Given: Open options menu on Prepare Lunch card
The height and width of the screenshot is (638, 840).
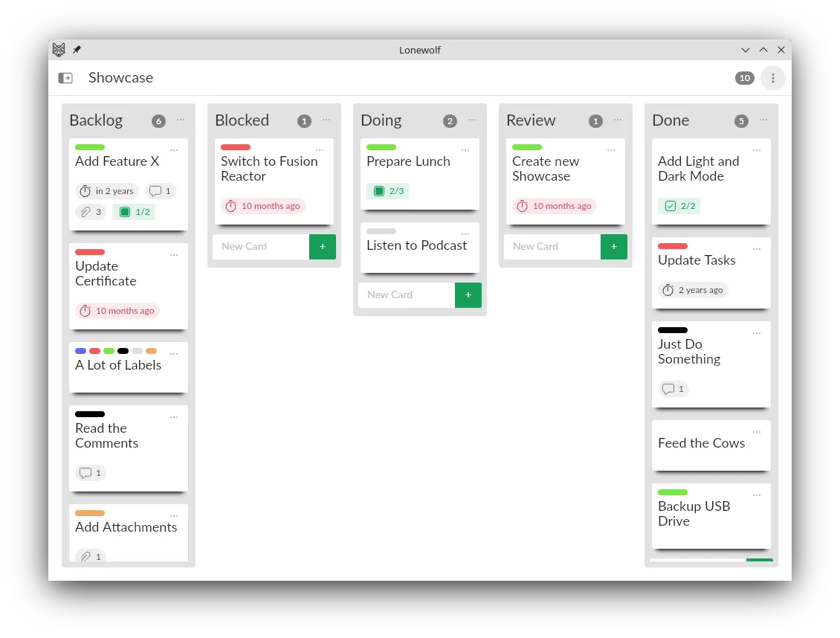Looking at the screenshot, I should (465, 150).
